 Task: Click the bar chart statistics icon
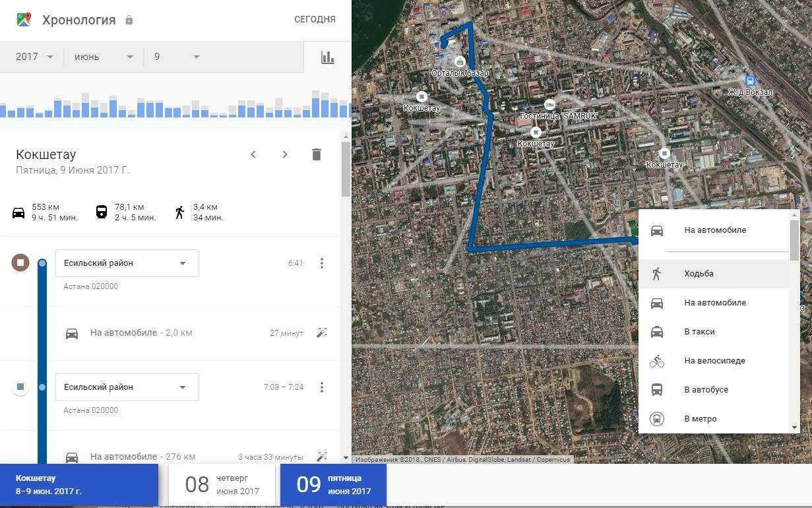coord(327,57)
